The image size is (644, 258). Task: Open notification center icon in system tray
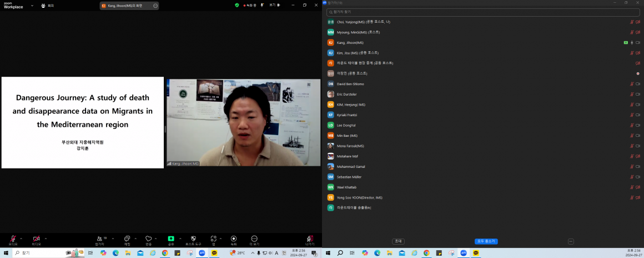tap(314, 253)
